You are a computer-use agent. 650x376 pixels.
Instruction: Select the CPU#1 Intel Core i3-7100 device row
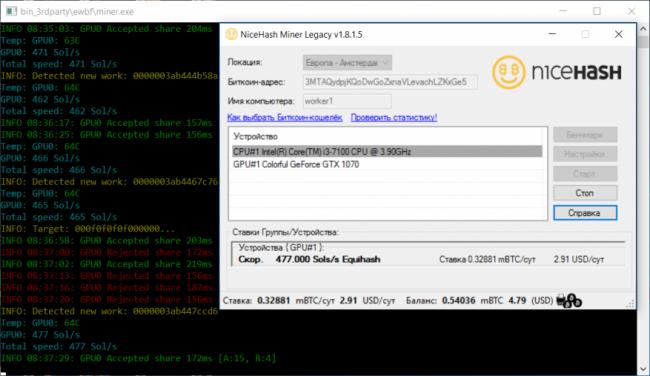pos(387,152)
